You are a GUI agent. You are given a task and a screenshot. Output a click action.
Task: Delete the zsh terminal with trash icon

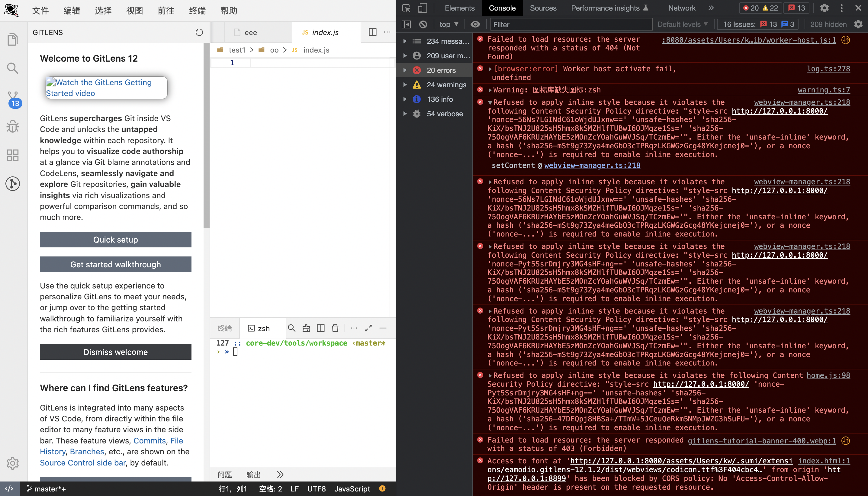click(x=335, y=328)
